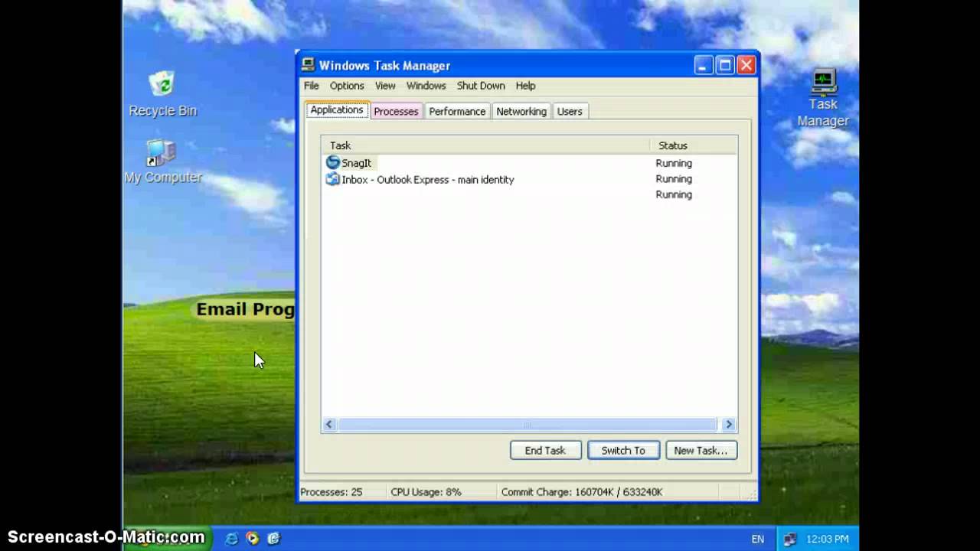Switch to the Performance tab
This screenshot has height=551, width=980.
[x=457, y=111]
